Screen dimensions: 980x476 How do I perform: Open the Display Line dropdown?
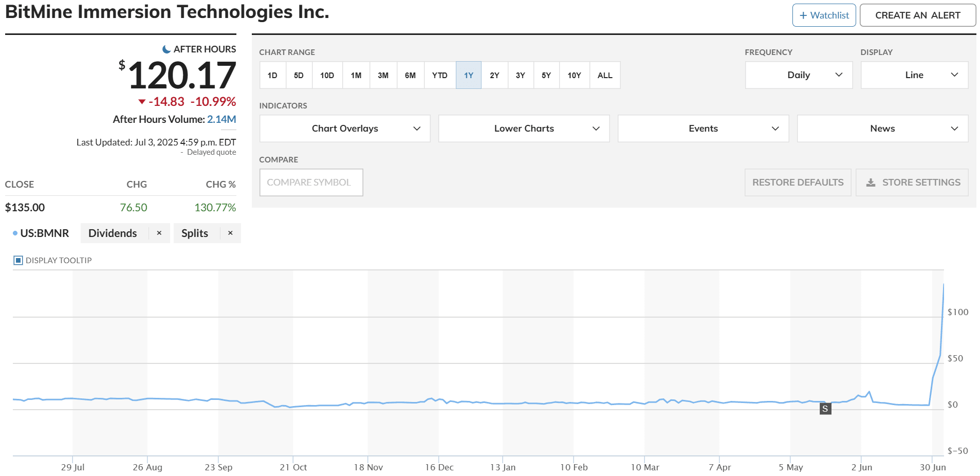tap(914, 75)
